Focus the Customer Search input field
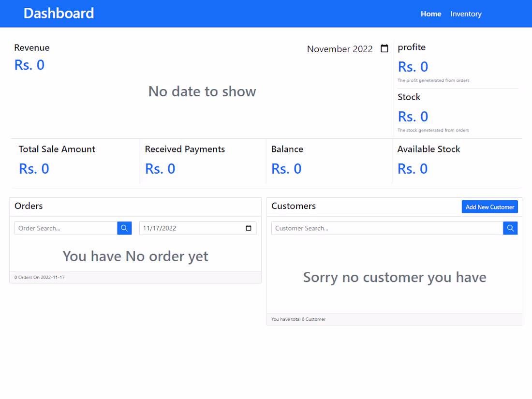The height and width of the screenshot is (399, 532). tap(387, 228)
